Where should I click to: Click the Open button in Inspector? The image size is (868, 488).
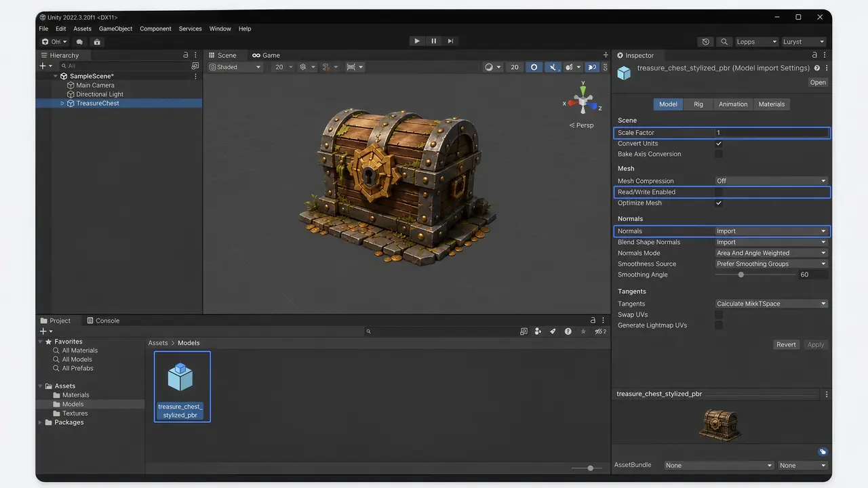pyautogui.click(x=818, y=83)
